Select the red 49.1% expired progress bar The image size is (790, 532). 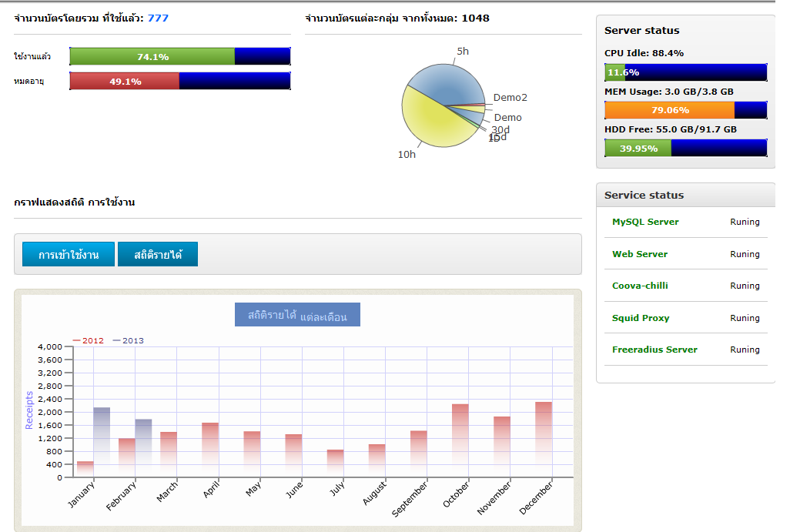tap(125, 81)
